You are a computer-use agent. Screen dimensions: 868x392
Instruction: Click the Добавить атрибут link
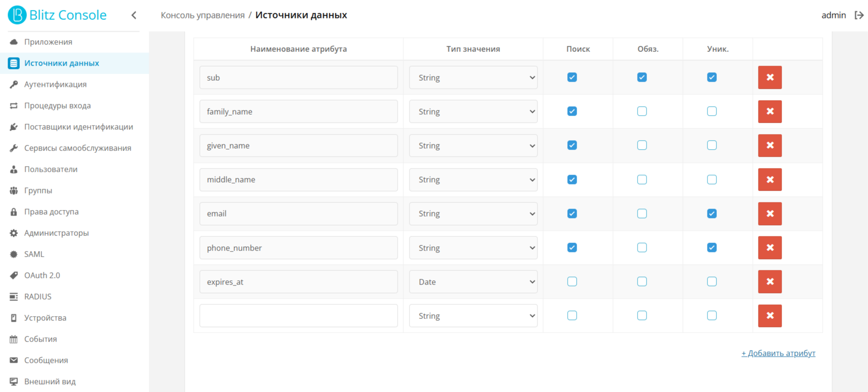point(778,353)
